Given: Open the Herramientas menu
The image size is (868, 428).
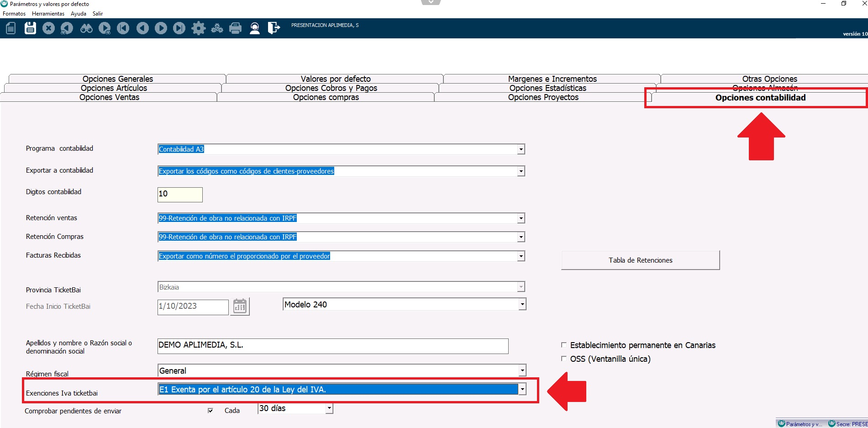Looking at the screenshot, I should (48, 14).
